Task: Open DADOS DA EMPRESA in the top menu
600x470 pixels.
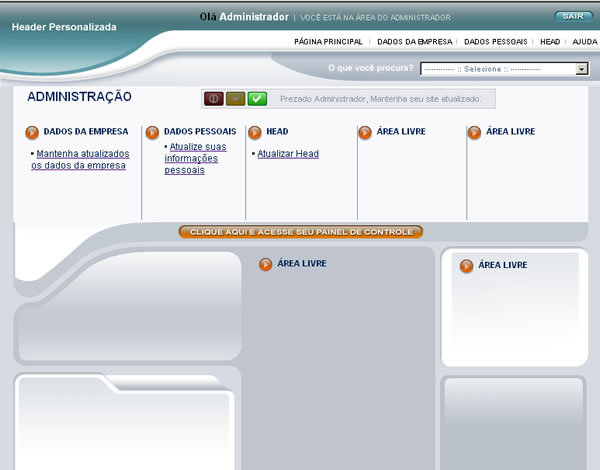Action: pos(415,42)
